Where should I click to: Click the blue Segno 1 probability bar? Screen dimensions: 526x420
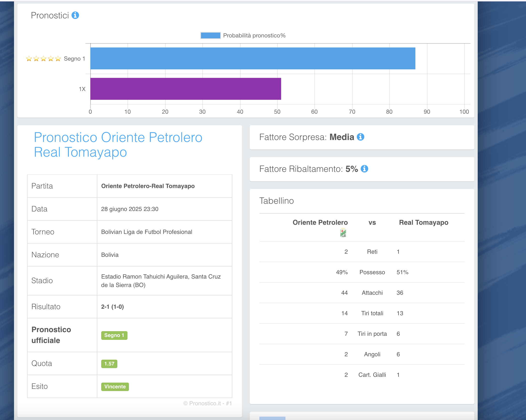click(253, 59)
